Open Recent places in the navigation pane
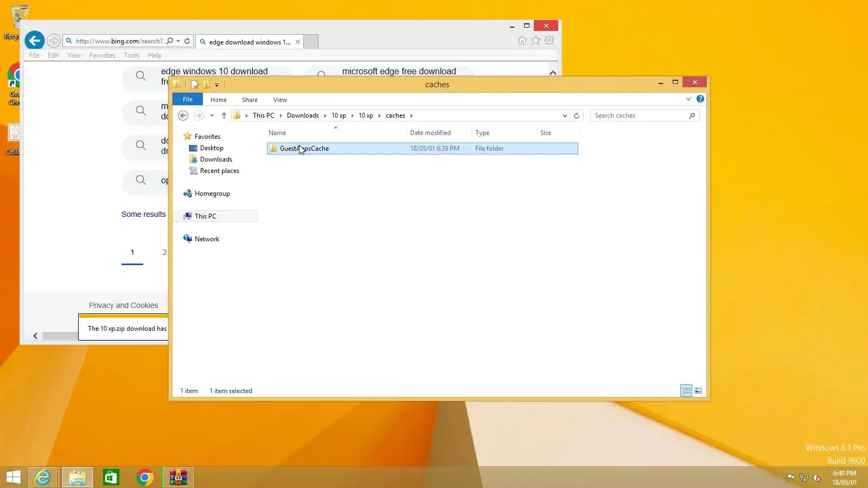The height and width of the screenshot is (488, 868). point(219,171)
